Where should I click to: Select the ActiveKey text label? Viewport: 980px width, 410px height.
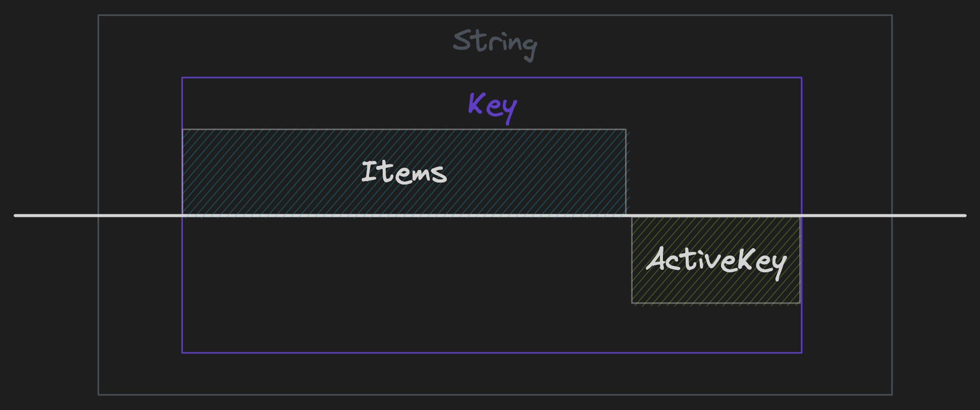(716, 262)
